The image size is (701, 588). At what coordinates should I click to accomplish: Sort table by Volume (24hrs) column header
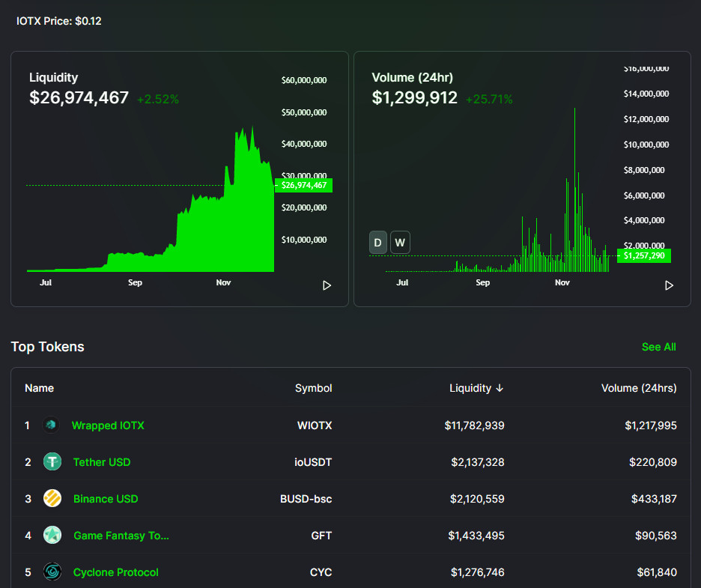click(x=639, y=388)
